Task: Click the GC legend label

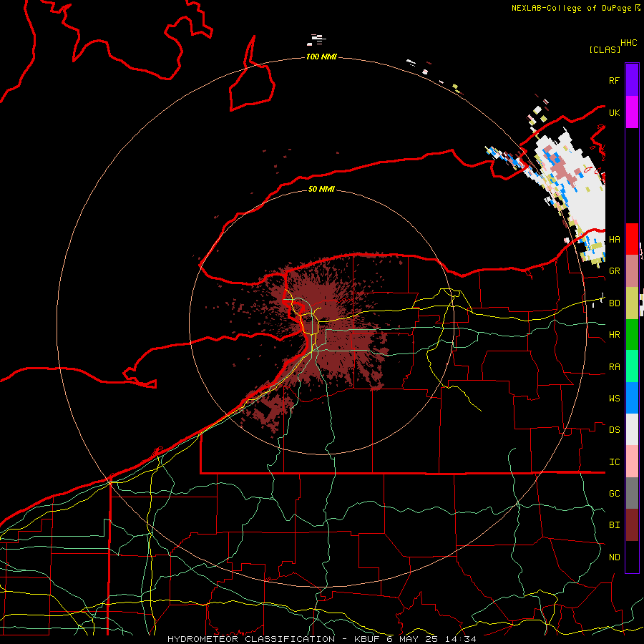Action: click(614, 494)
